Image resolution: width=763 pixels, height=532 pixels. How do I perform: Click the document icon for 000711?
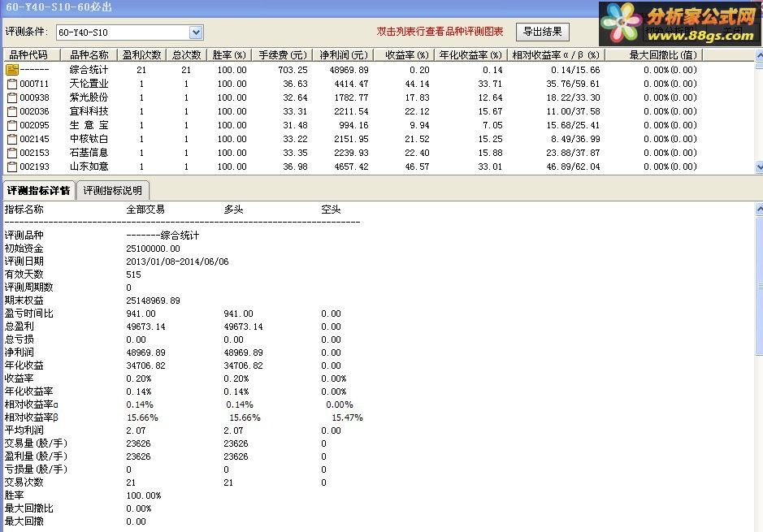pyautogui.click(x=12, y=84)
